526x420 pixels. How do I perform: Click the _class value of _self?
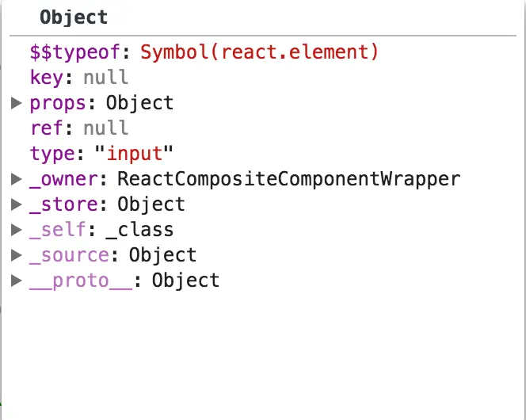[139, 231]
